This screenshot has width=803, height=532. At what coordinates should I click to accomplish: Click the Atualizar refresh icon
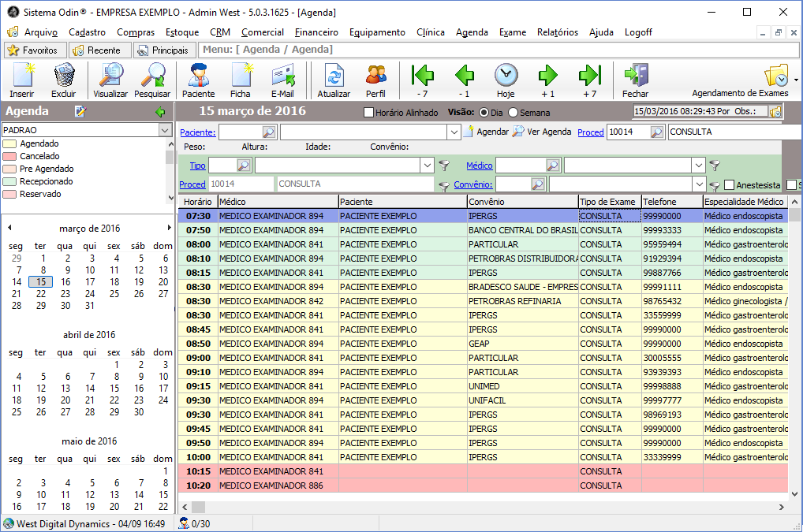point(334,76)
